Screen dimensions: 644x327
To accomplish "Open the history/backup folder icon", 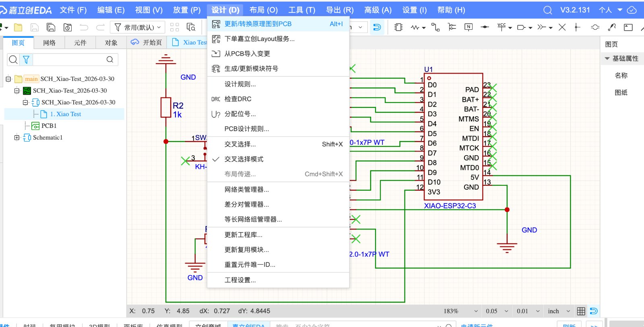I will (x=68, y=27).
